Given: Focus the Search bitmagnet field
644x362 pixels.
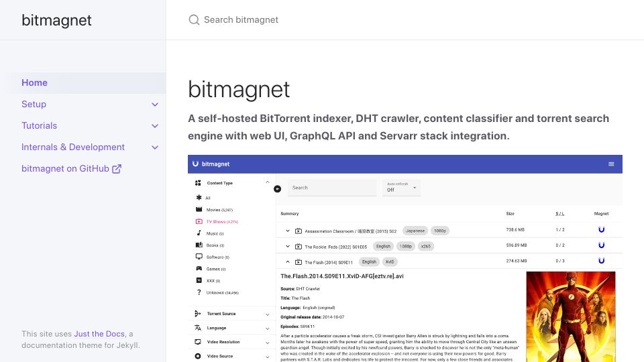Looking at the screenshot, I should (405, 19).
